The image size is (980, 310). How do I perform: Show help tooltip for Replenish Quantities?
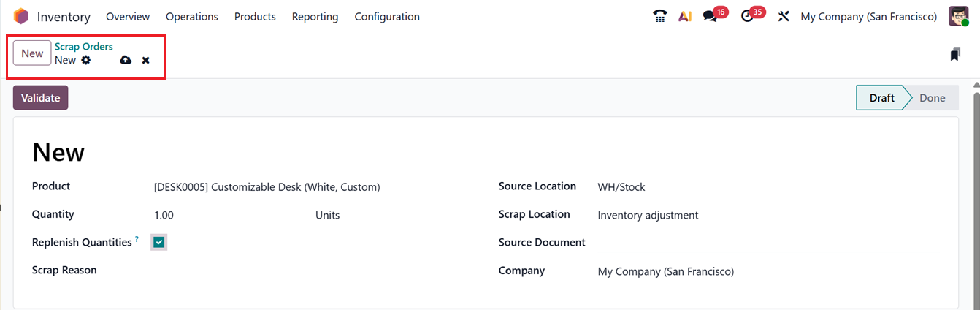137,239
